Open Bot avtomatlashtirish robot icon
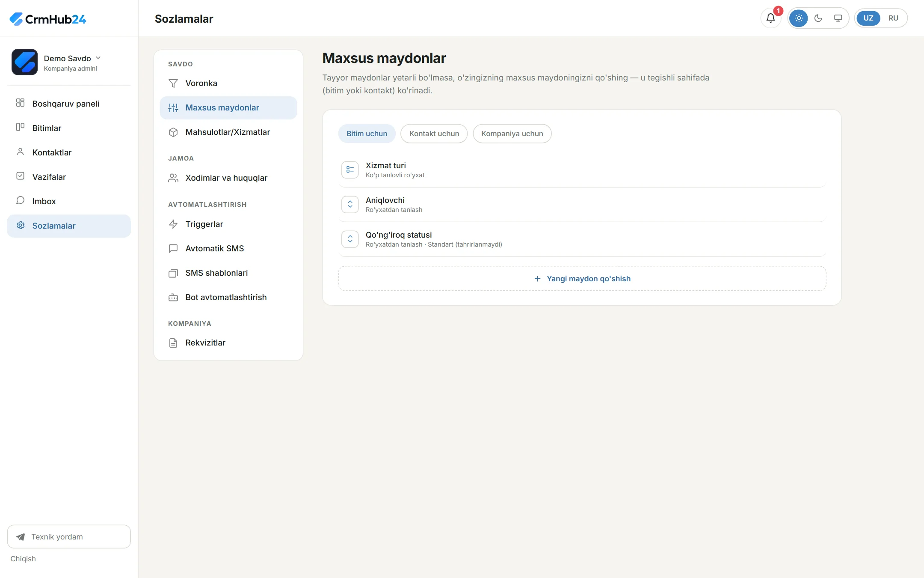 (173, 297)
